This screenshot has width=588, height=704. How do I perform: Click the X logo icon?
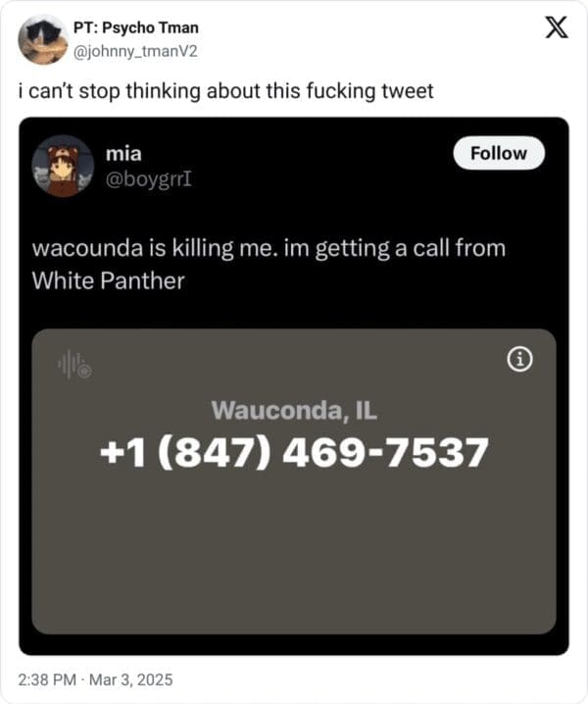click(557, 27)
